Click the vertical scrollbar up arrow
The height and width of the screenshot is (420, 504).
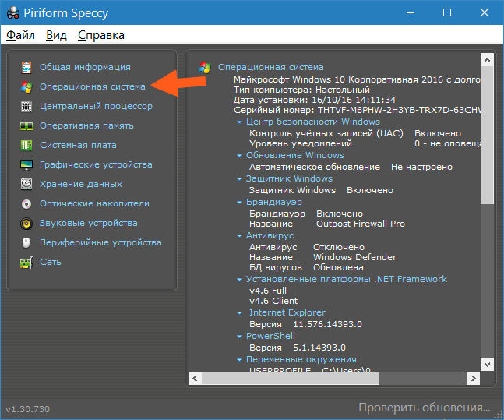(487, 60)
